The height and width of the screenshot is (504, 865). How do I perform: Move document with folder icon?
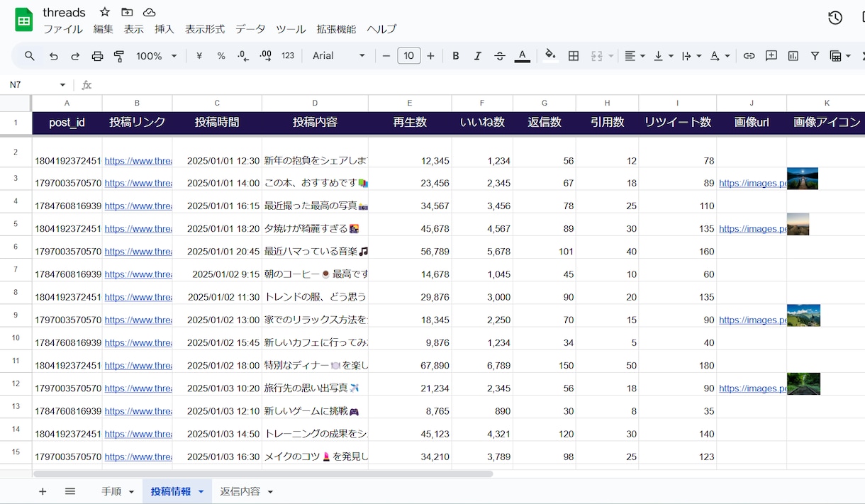tap(127, 12)
